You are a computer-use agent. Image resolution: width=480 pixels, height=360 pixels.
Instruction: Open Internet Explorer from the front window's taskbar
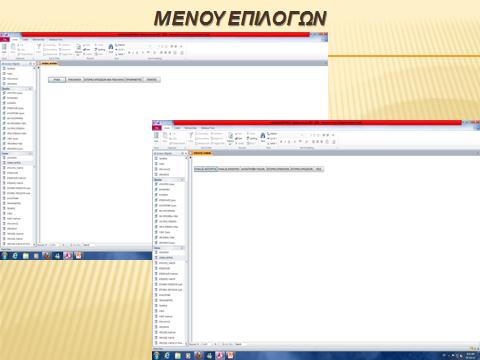(x=167, y=355)
